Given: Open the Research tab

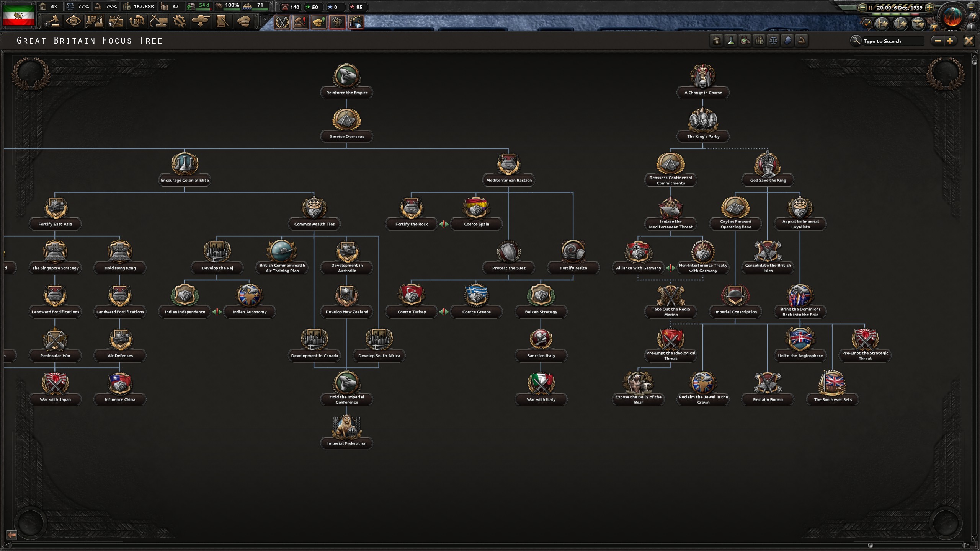Looking at the screenshot, I should click(x=95, y=21).
